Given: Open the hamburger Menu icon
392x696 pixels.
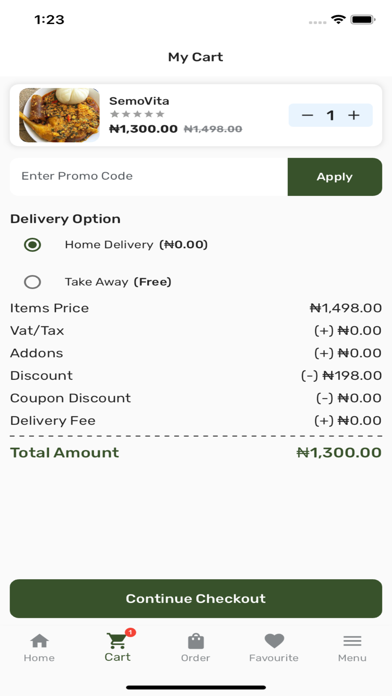Looking at the screenshot, I should [x=352, y=641].
